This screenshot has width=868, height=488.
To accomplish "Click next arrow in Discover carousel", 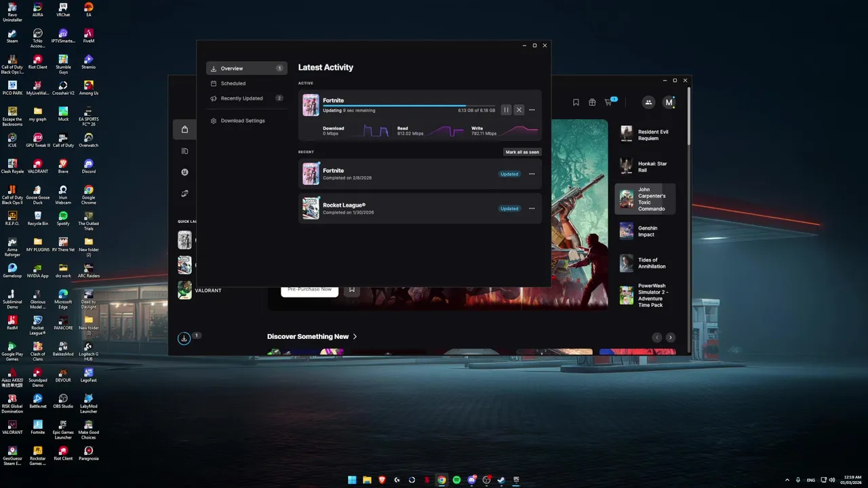I will pos(670,338).
